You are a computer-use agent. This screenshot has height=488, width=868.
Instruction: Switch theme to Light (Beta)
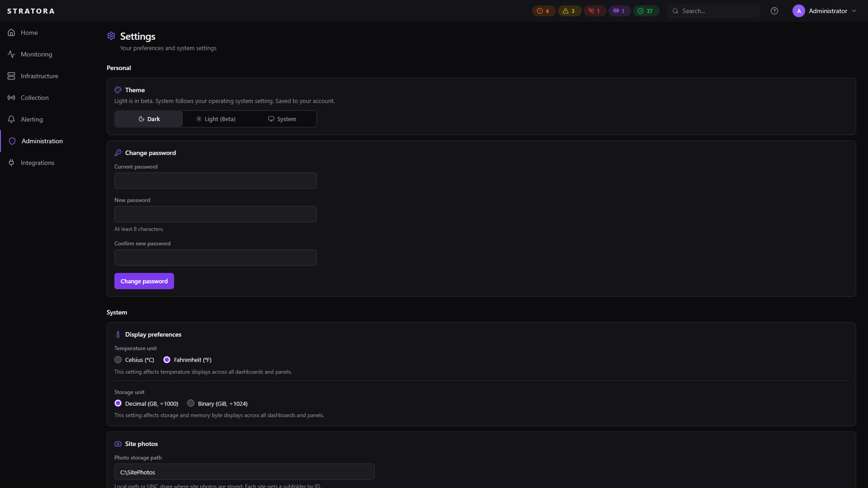(216, 119)
